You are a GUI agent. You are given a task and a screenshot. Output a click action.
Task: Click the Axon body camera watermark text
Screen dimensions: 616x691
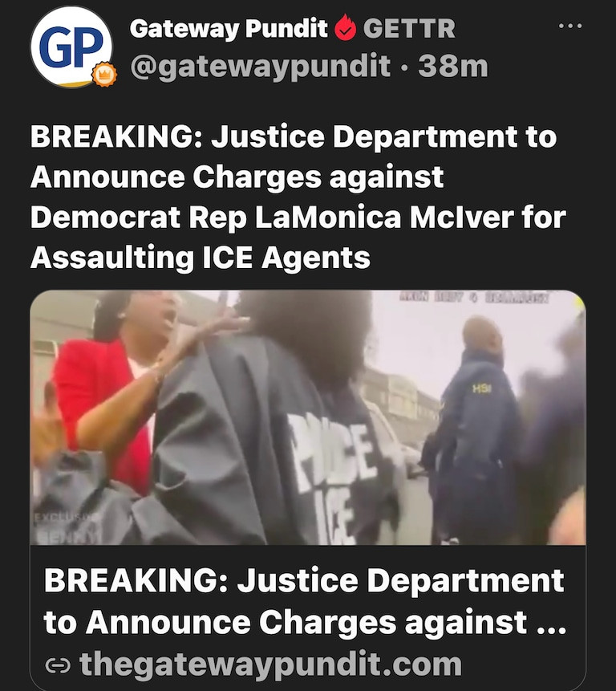pos(474,298)
